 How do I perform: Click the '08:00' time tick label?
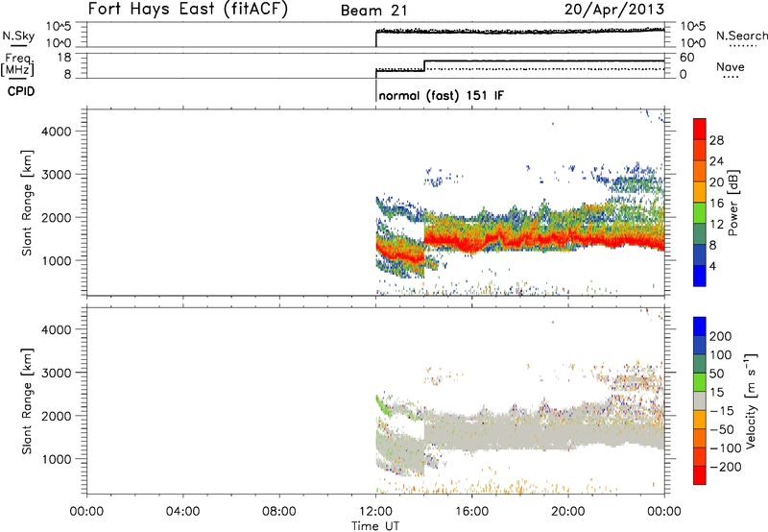point(279,512)
